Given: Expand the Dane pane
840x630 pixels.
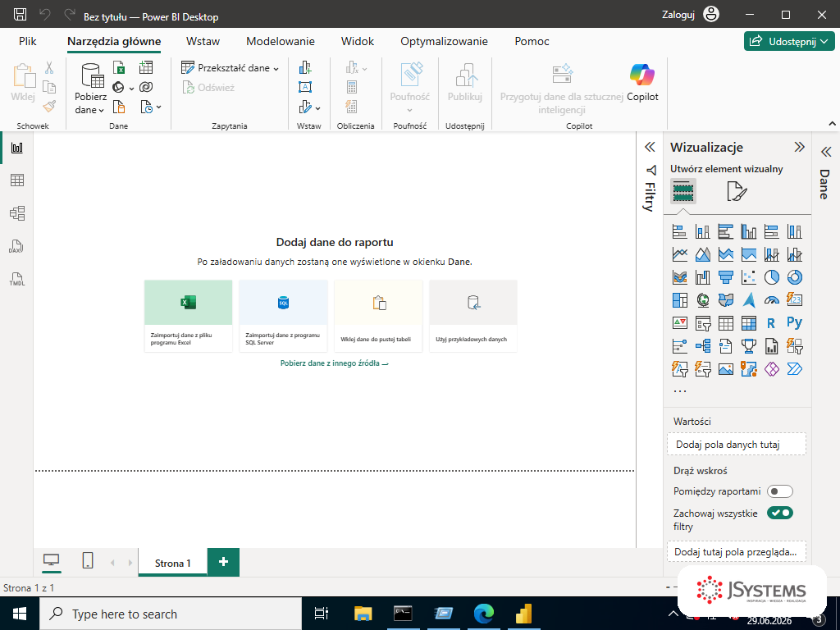Looking at the screenshot, I should coord(825,152).
